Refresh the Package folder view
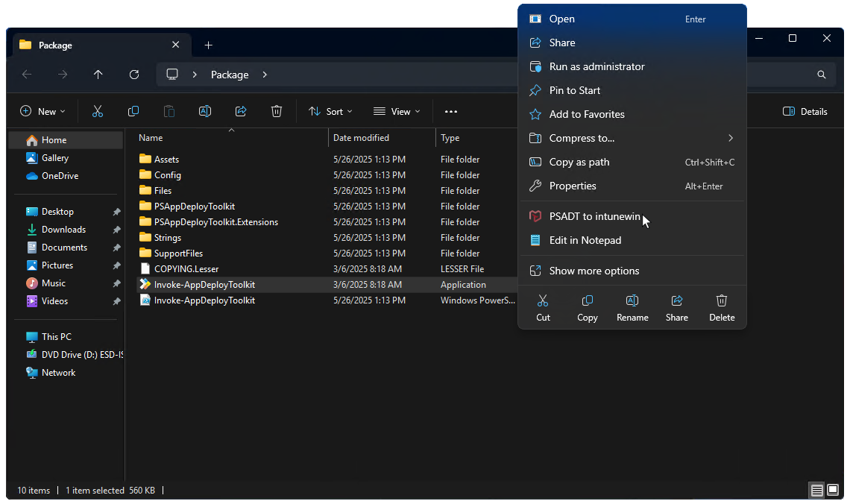850x504 pixels. point(134,75)
